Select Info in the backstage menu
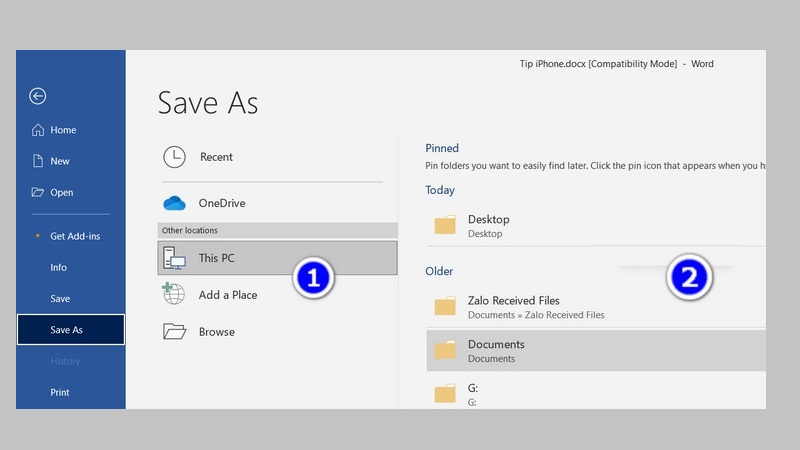 point(59,268)
